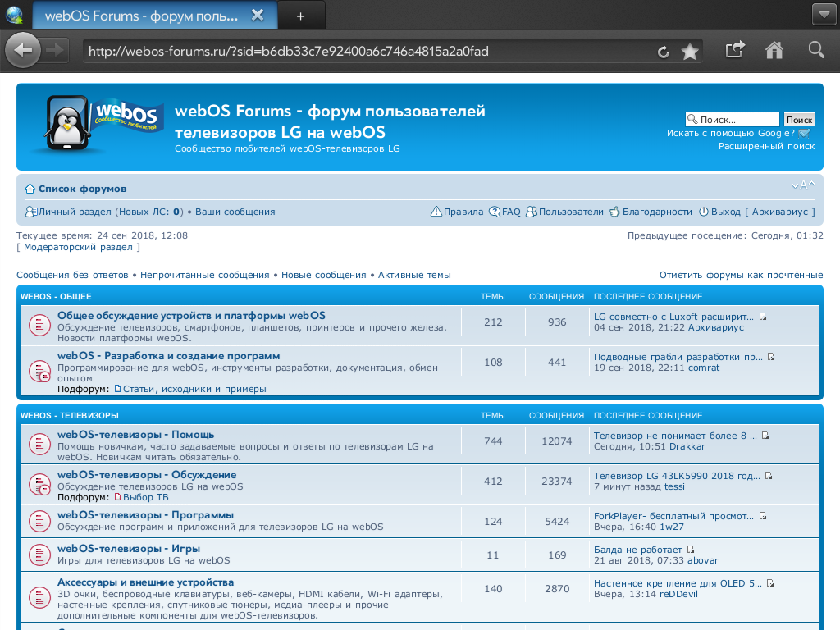Screen dimensions: 840x630
Task: Click the browser back arrow button
Action: [x=23, y=51]
